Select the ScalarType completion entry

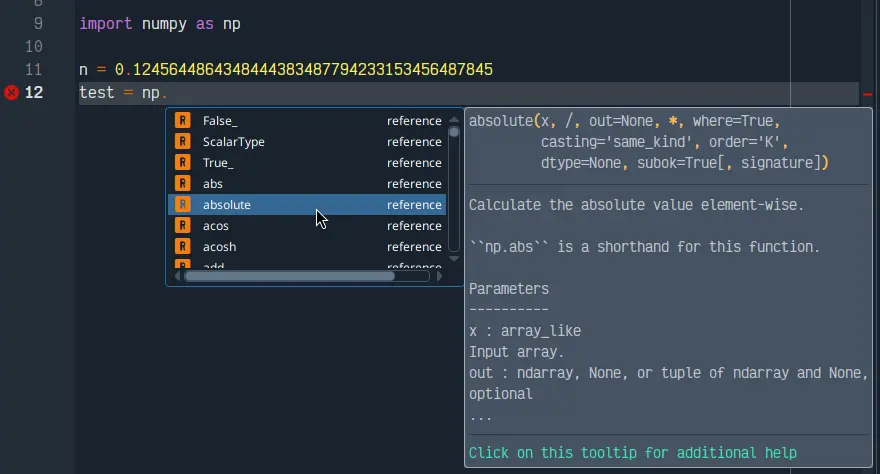[x=307, y=141]
